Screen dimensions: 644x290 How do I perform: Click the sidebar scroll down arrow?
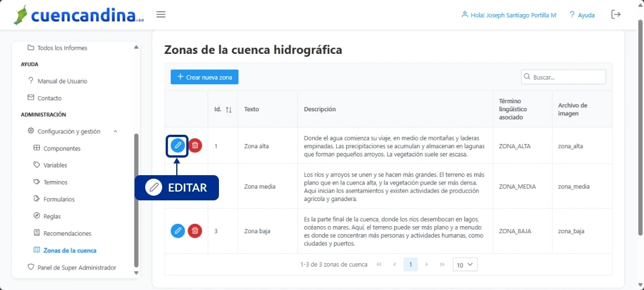[x=136, y=272]
